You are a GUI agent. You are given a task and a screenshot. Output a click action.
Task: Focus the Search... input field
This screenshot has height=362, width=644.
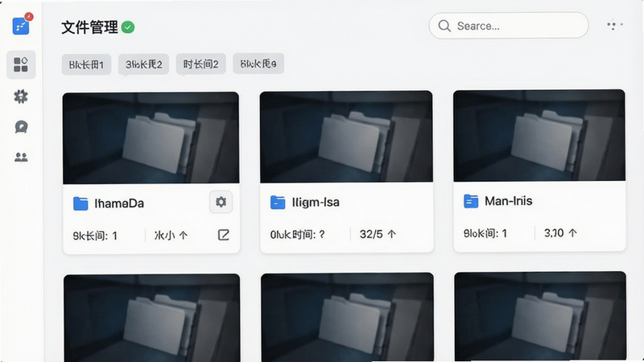coord(509,26)
